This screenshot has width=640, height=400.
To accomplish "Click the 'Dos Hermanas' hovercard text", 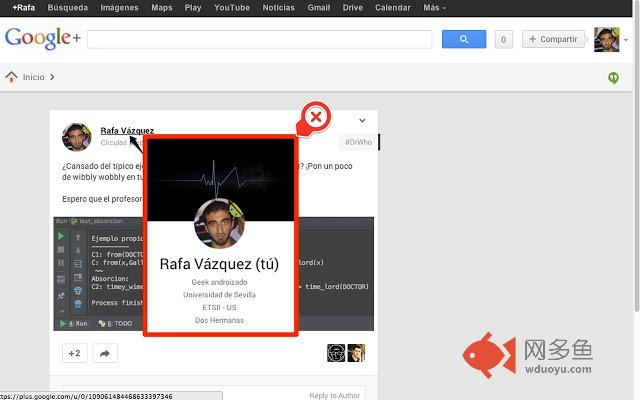I will coord(219,320).
